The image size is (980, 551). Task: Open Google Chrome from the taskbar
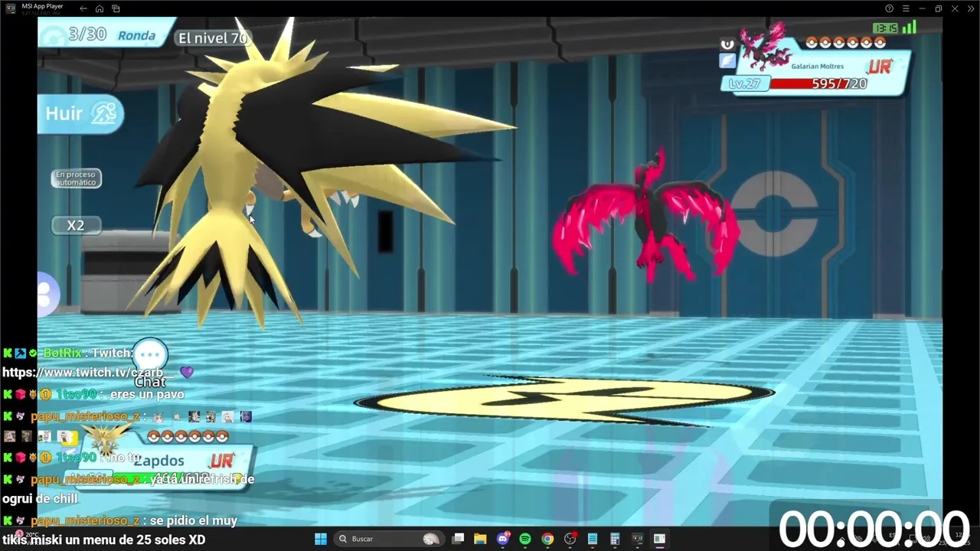tap(547, 539)
